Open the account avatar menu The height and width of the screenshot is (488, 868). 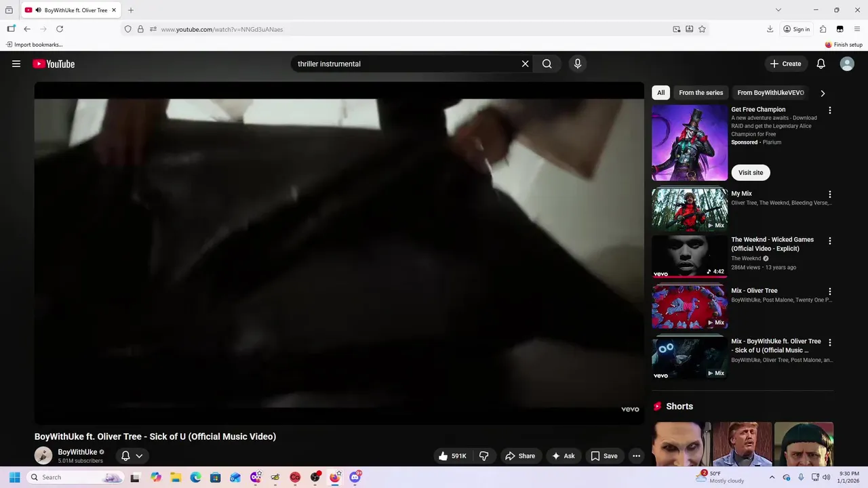[847, 64]
